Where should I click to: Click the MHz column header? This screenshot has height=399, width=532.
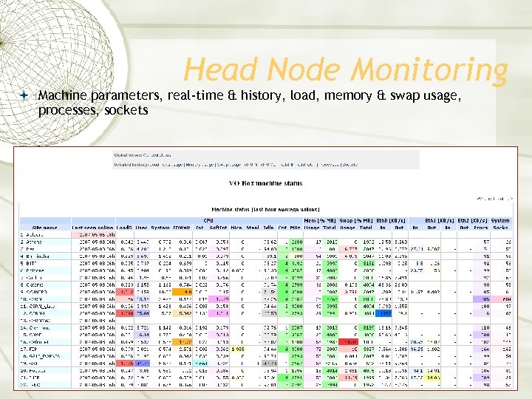click(x=295, y=228)
